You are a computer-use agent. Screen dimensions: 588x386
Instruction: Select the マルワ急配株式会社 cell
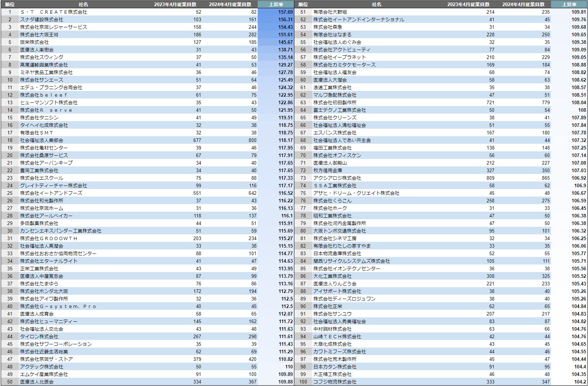[335, 95]
